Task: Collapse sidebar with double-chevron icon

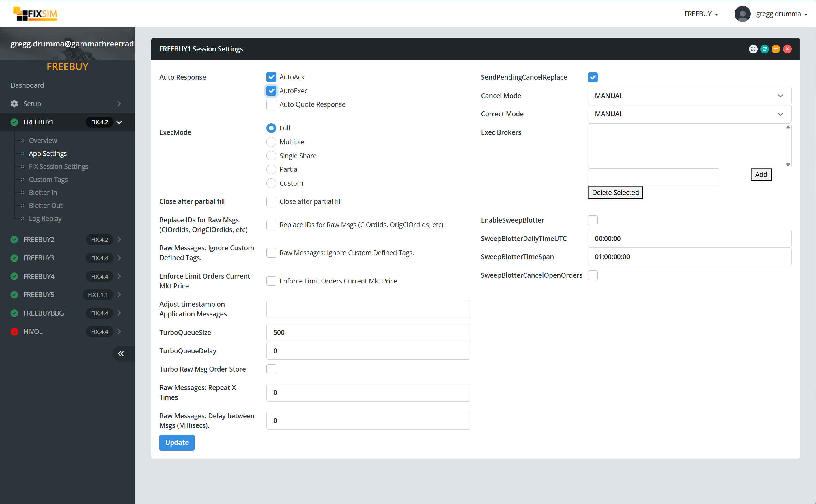Action: pos(121,354)
